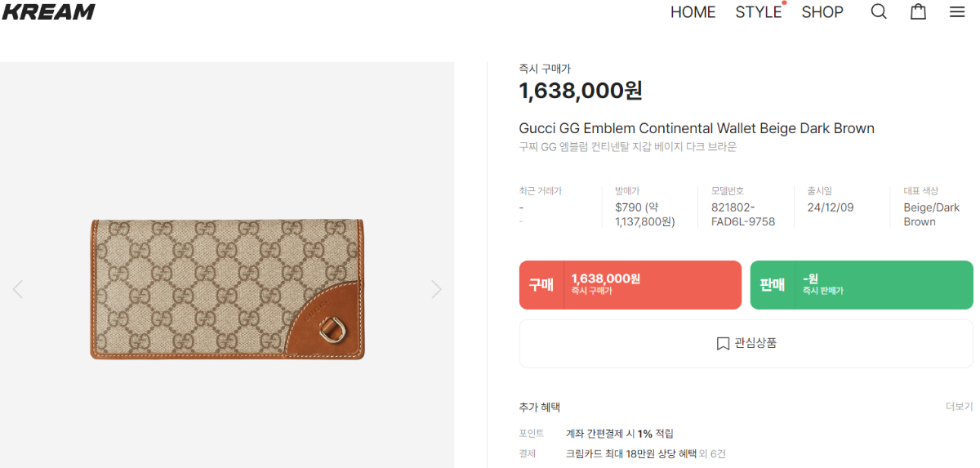
Task: Add item via 관심상품 button
Action: 746,344
